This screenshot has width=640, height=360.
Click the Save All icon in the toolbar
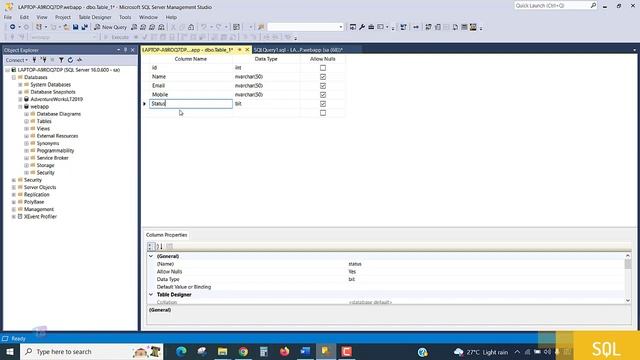pos(84,27)
